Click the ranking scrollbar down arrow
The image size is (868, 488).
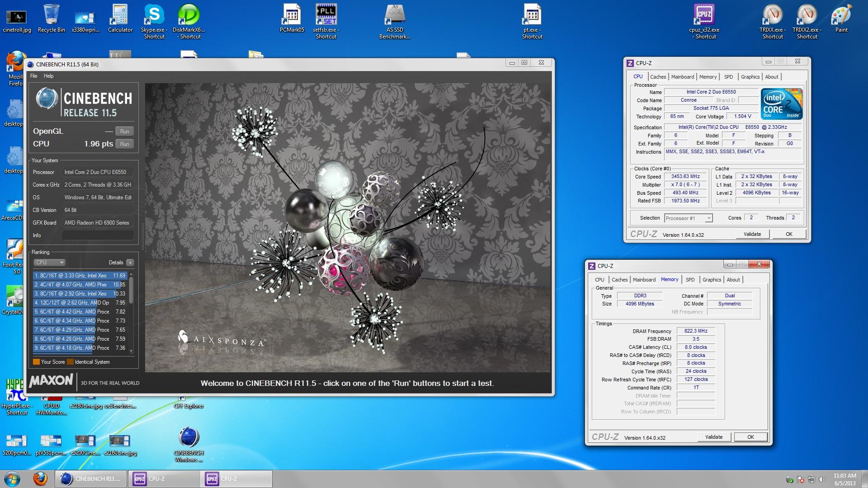coord(131,351)
